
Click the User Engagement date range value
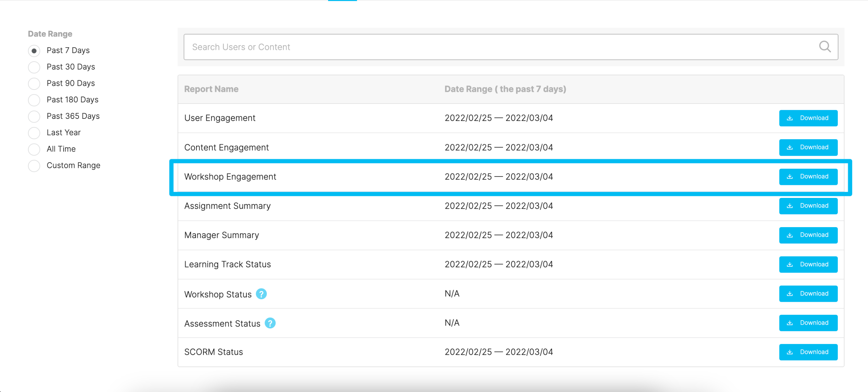(x=499, y=118)
